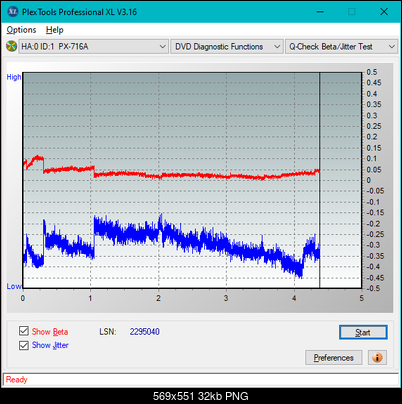Open the Help menu

coord(55,30)
